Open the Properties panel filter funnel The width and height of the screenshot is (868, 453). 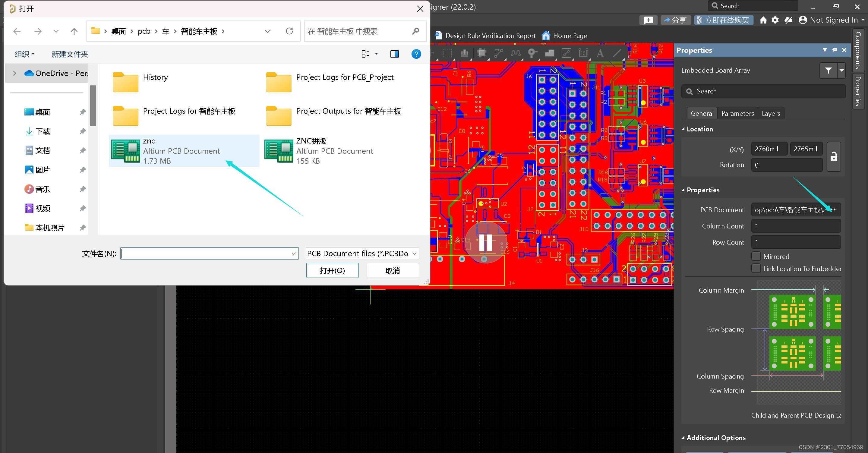[828, 71]
